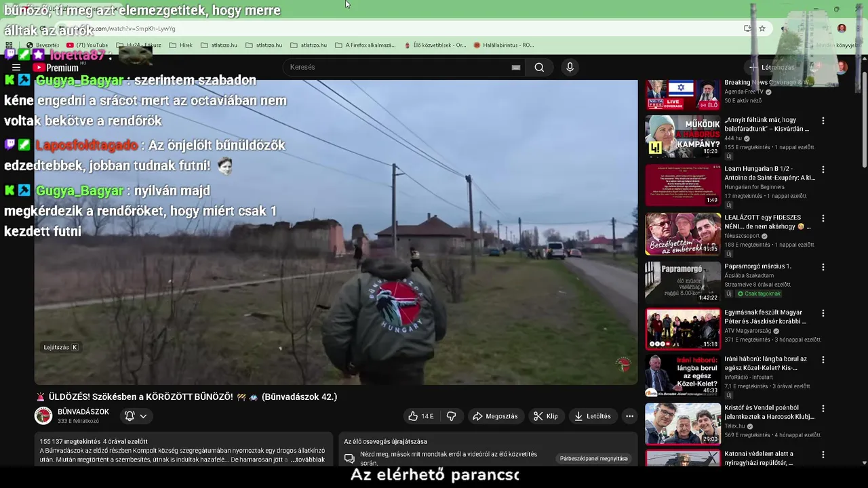
Task: Open the Beszélgettem az emberekkel thumbnail
Action: [x=683, y=234]
